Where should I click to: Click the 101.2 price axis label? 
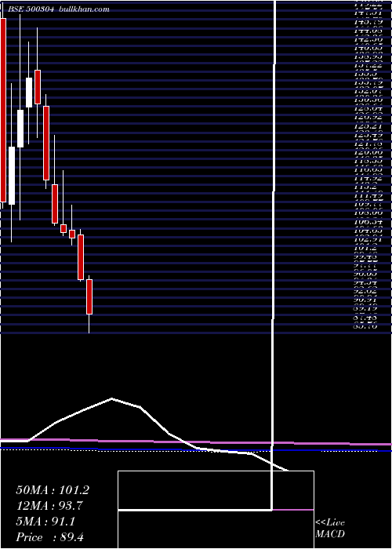(x=365, y=249)
